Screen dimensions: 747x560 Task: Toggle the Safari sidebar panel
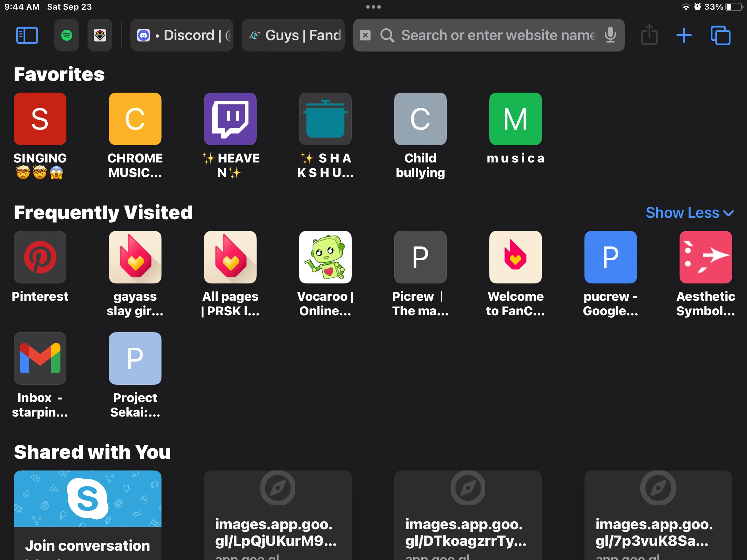[27, 35]
